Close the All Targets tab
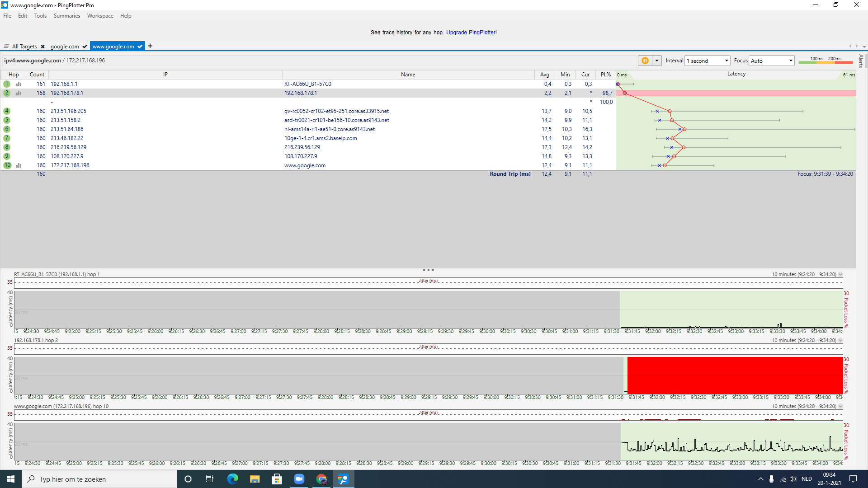Viewport: 868px width, 488px height. [42, 47]
